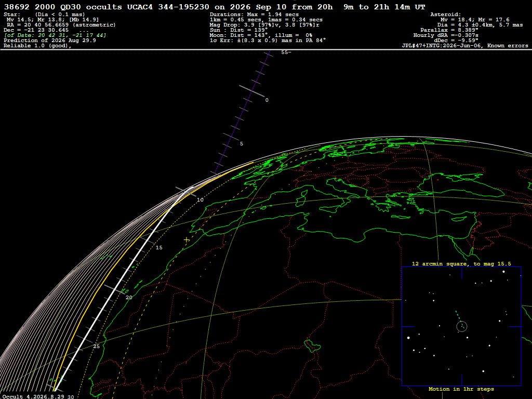
Task: Click the Occult 4.2026.8.29 version label
Action: [33, 396]
